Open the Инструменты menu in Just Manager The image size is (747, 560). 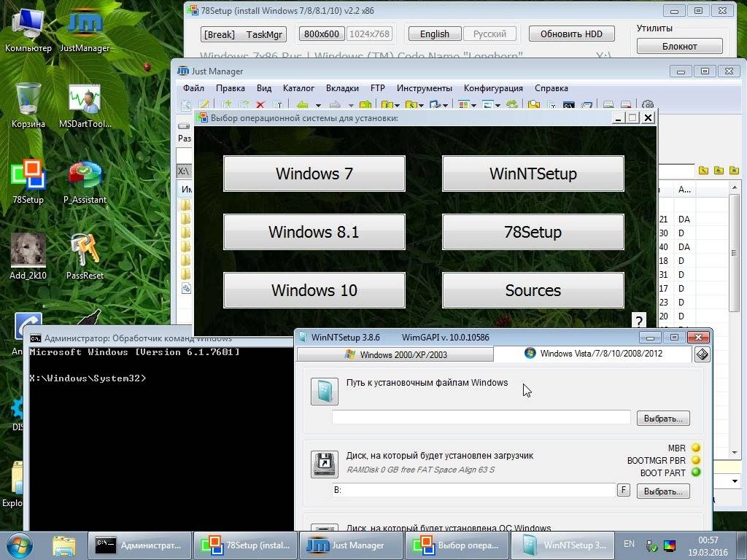(424, 88)
